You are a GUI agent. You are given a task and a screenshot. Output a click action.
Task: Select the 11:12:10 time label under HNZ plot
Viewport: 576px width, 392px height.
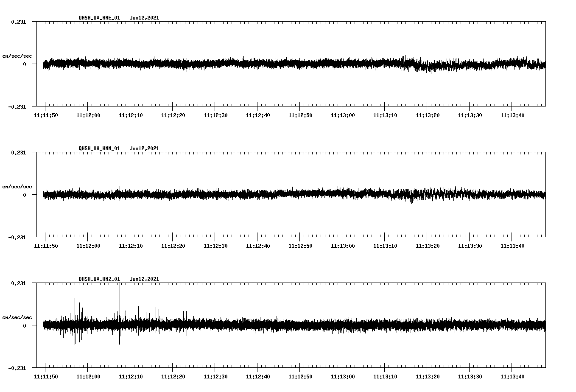[131, 377]
